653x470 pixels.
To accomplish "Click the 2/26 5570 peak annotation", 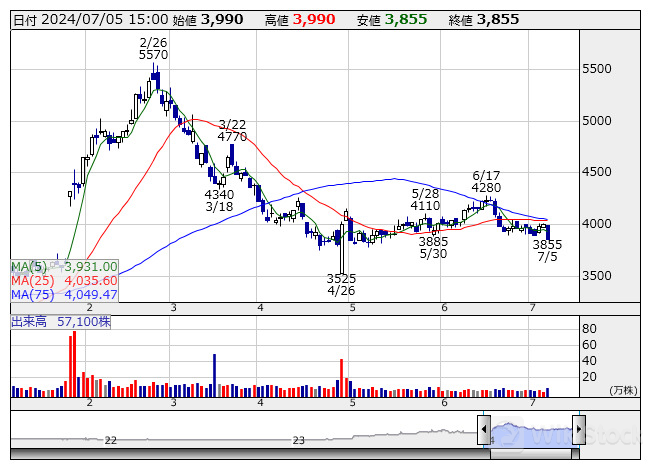I will click(153, 49).
